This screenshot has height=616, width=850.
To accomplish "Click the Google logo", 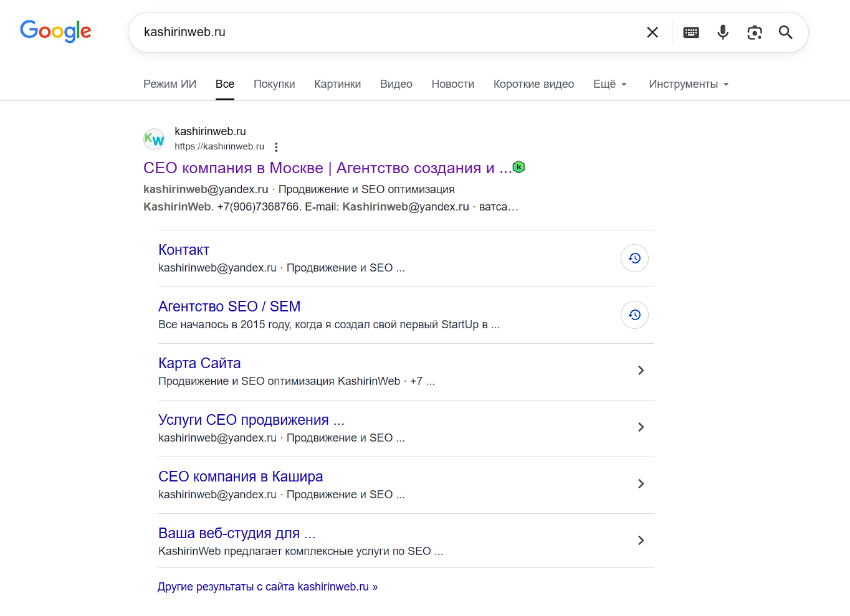I will coord(55,31).
